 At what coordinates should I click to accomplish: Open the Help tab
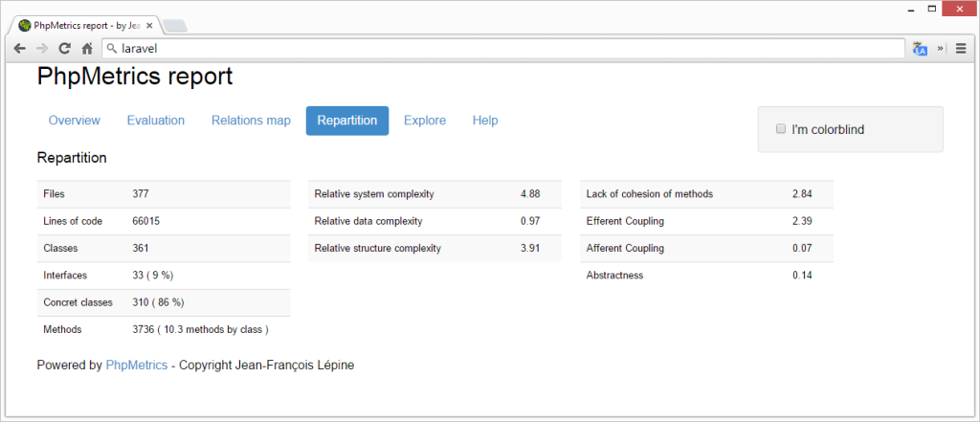click(485, 121)
